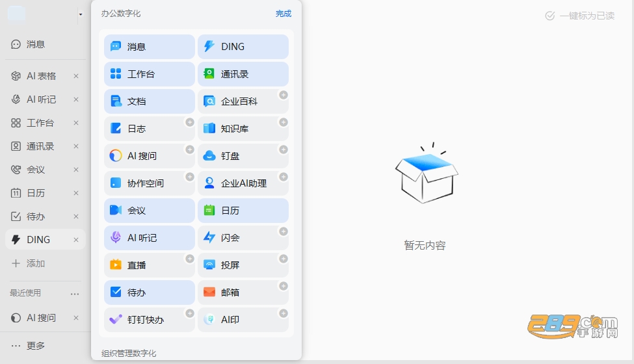Add 钉钉快办 with its plus badge

coord(190,313)
